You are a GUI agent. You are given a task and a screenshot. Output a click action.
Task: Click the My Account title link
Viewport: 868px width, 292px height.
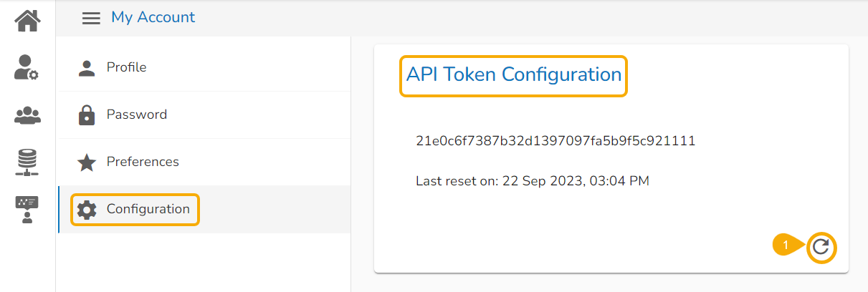click(153, 17)
